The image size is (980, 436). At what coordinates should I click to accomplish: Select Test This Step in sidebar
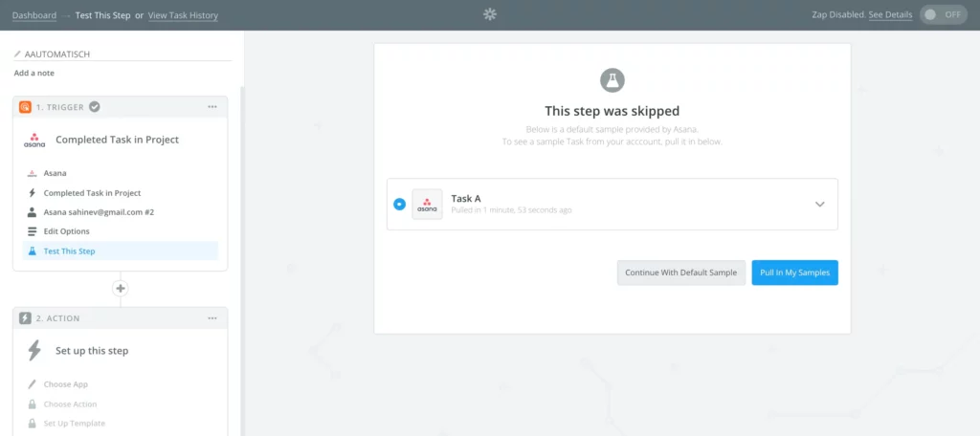[x=121, y=251]
